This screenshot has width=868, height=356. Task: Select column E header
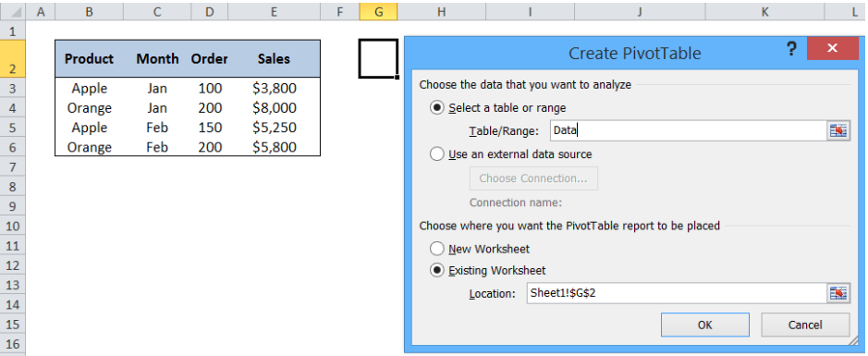[274, 11]
